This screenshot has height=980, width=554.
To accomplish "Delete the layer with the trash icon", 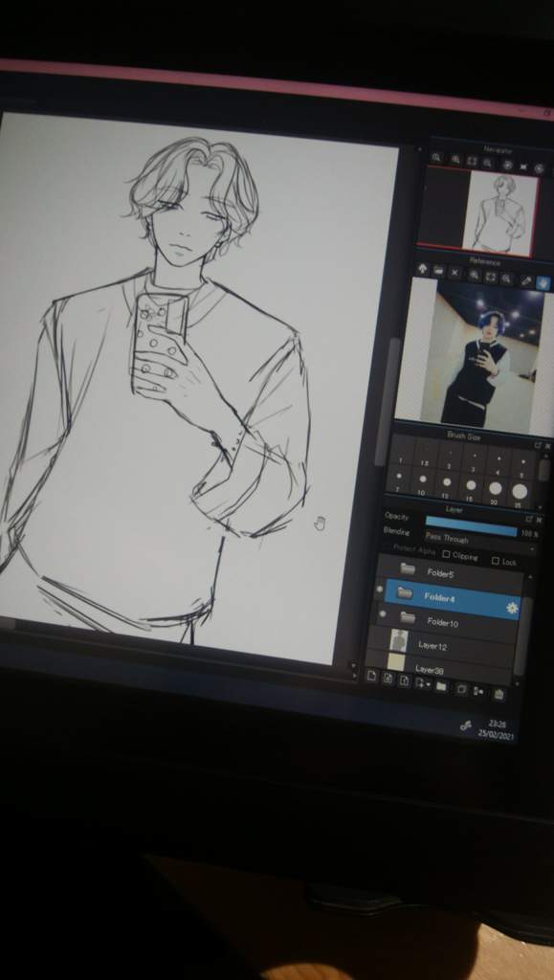I will pyautogui.click(x=499, y=694).
